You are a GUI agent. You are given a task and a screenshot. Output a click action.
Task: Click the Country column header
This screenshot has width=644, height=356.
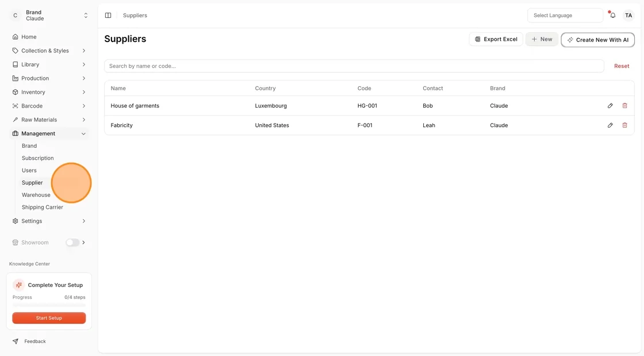point(265,89)
